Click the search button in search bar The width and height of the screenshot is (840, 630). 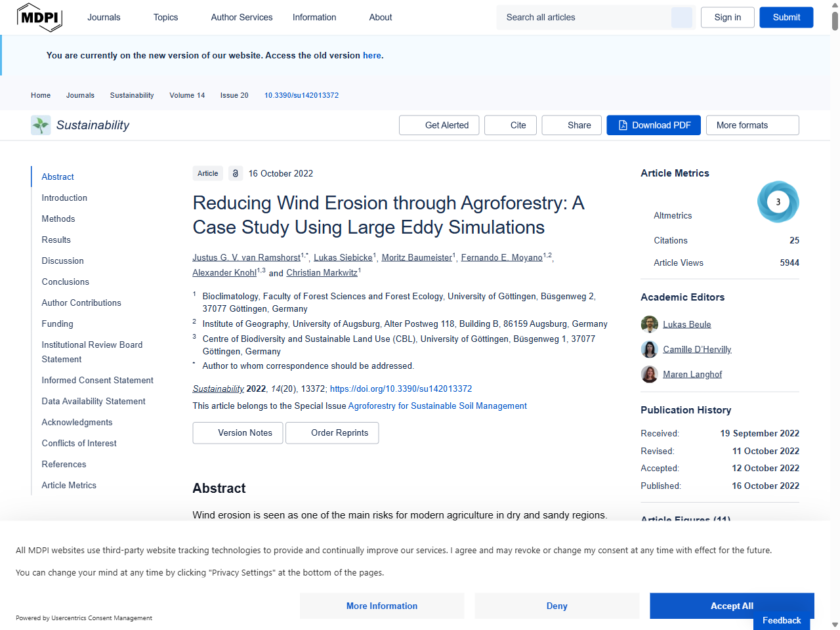[x=681, y=18]
